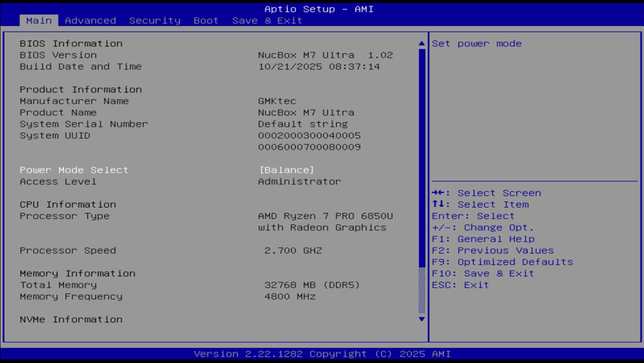Click the scroll down arrow in the main panel

tap(421, 319)
